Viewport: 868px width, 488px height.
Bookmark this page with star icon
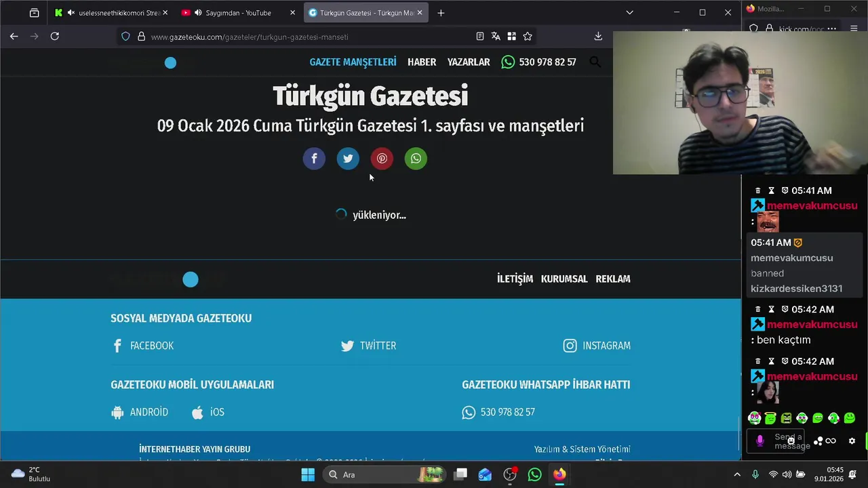(528, 37)
